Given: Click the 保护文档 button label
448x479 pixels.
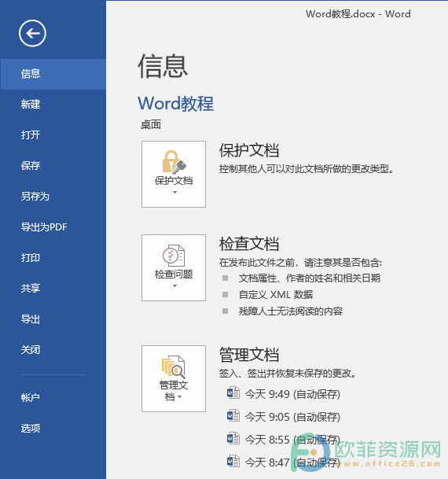Looking at the screenshot, I should [174, 181].
